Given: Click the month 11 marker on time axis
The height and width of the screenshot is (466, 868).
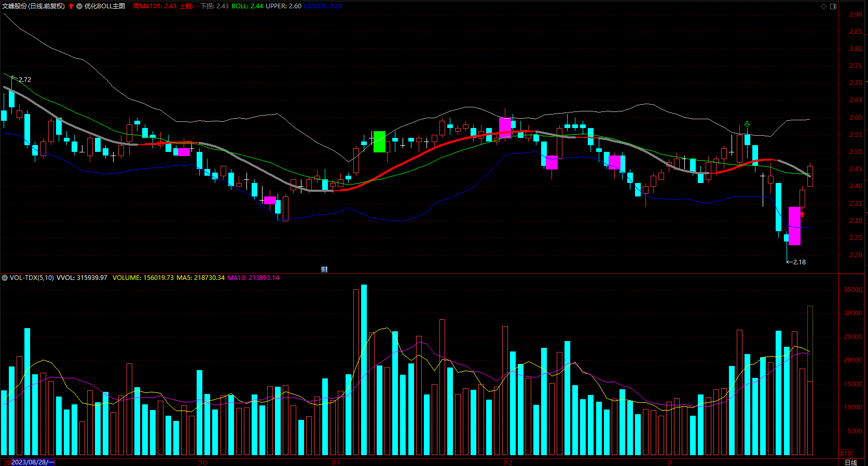Looking at the screenshot, I should point(336,462).
